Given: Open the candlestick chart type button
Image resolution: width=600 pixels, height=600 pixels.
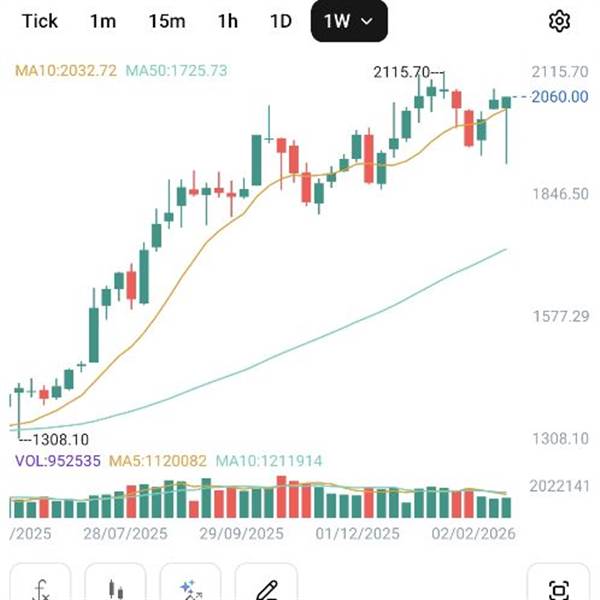Looking at the screenshot, I should (116, 588).
